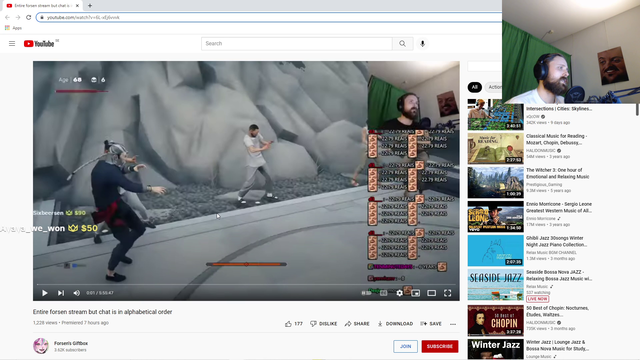This screenshot has height=360, width=640.
Task: Click the browser address bar
Action: pyautogui.click(x=269, y=18)
